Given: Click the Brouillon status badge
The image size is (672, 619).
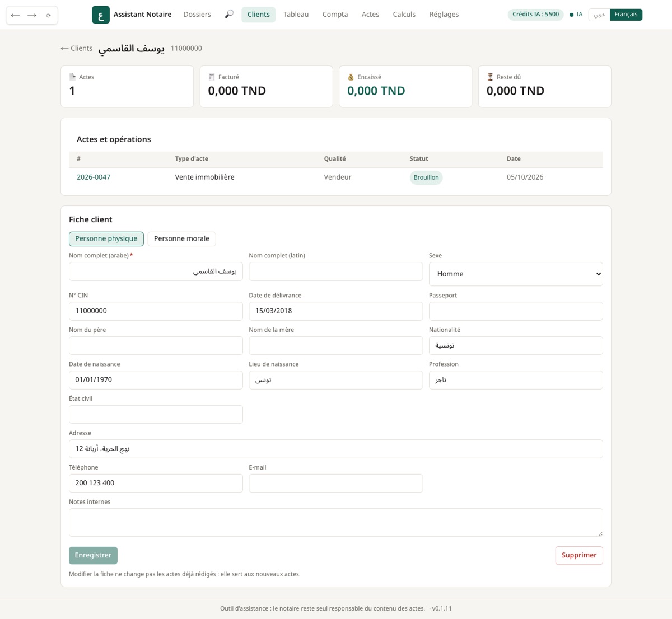Looking at the screenshot, I should coord(426,177).
